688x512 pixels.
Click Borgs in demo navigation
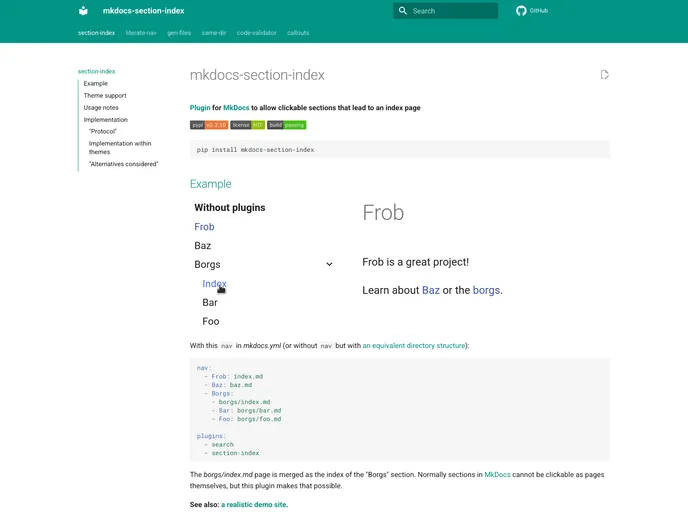click(208, 265)
